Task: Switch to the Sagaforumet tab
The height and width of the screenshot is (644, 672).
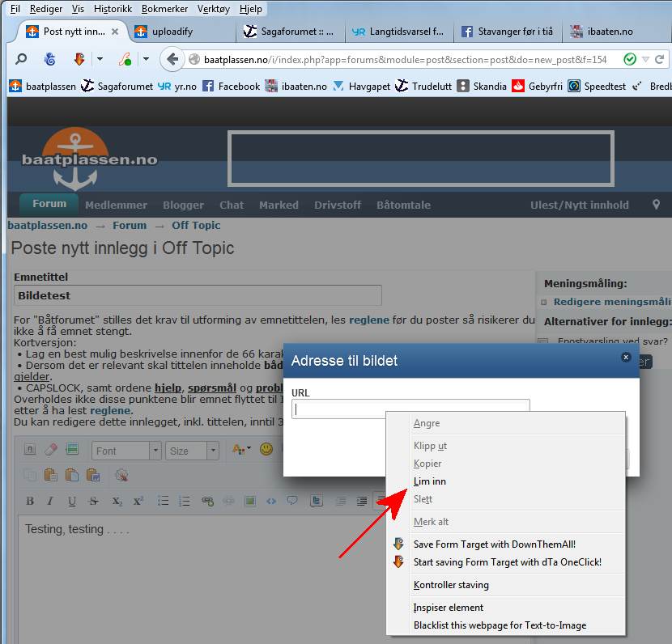Action: (x=291, y=32)
